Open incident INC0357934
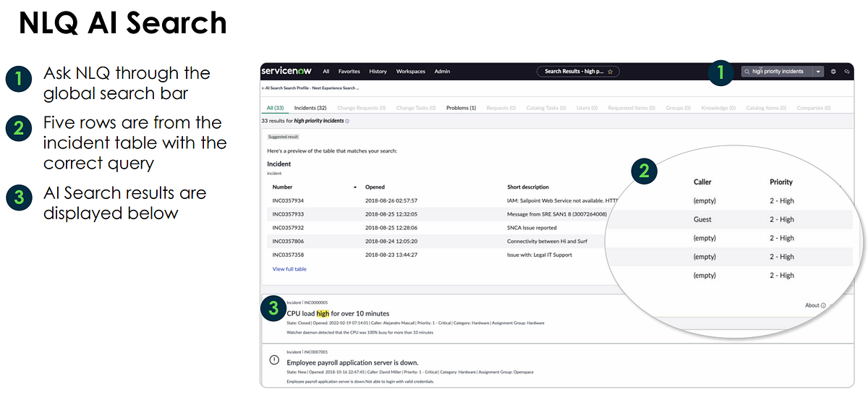The width and height of the screenshot is (868, 403). [288, 200]
